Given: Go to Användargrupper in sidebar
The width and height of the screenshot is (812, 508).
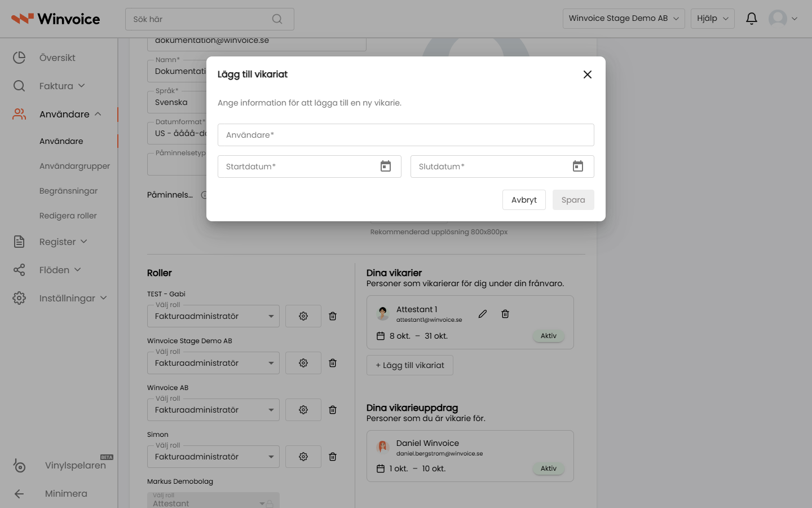Looking at the screenshot, I should (x=74, y=166).
